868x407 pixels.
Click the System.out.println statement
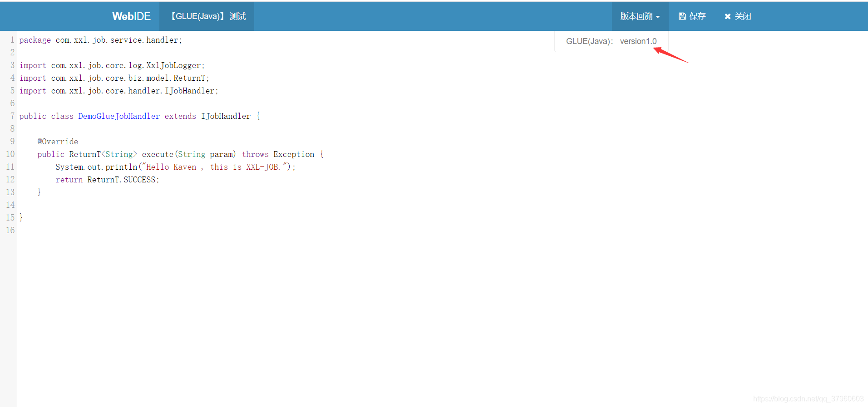tap(175, 167)
